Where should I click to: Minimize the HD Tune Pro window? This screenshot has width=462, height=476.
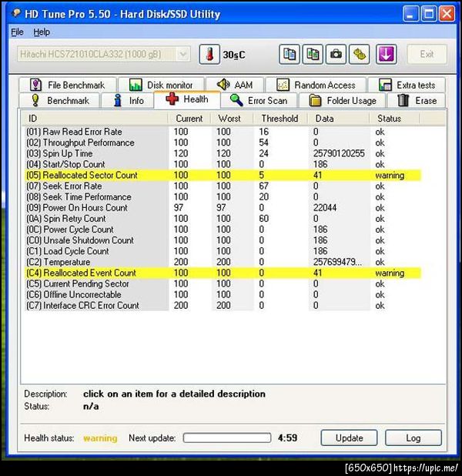pos(410,14)
